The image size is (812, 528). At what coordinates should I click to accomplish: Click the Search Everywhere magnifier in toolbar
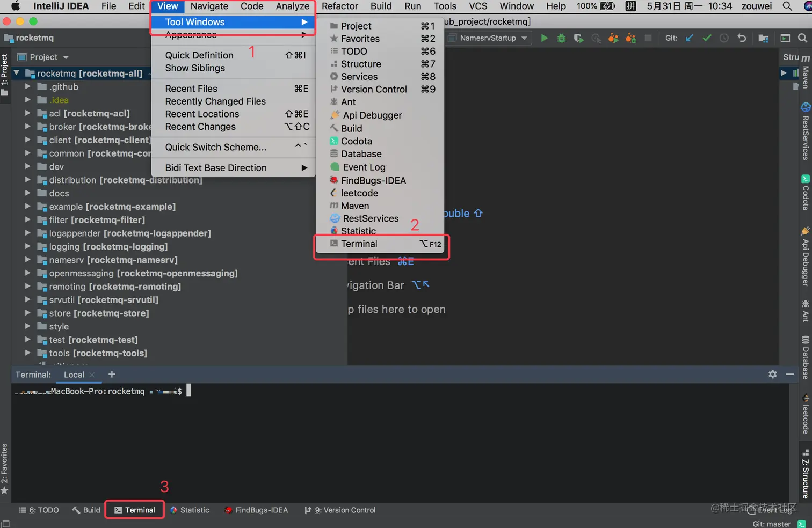802,38
